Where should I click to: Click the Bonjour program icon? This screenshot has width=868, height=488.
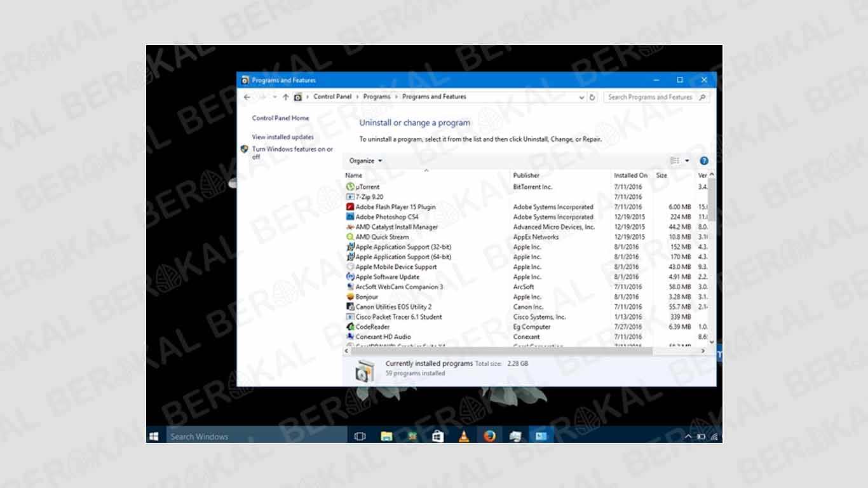click(x=350, y=297)
